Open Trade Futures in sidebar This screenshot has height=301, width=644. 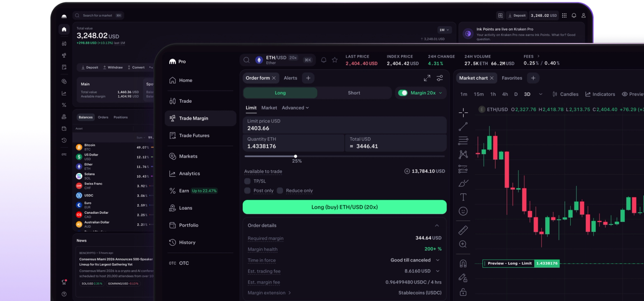tap(200, 135)
